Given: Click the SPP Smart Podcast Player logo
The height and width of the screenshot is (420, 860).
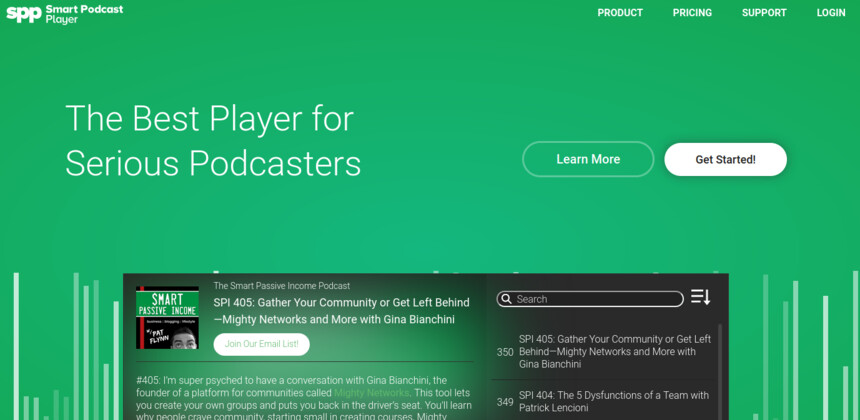Looking at the screenshot, I should (x=65, y=14).
